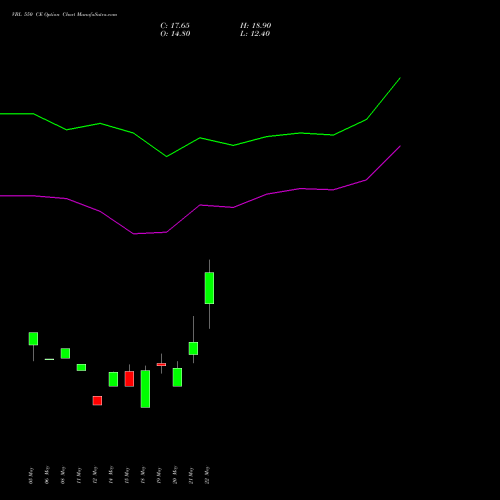Click the green candle for 11 May
This screenshot has height=500, width=500.
tap(81, 367)
